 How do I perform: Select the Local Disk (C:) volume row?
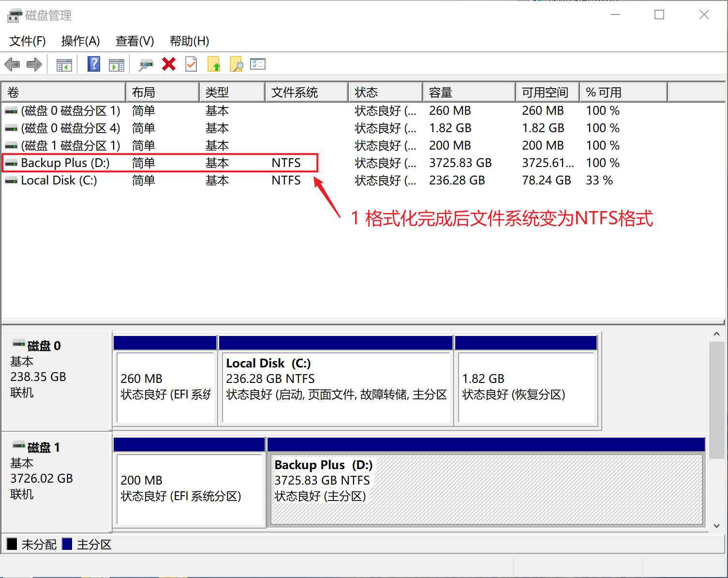pyautogui.click(x=58, y=180)
